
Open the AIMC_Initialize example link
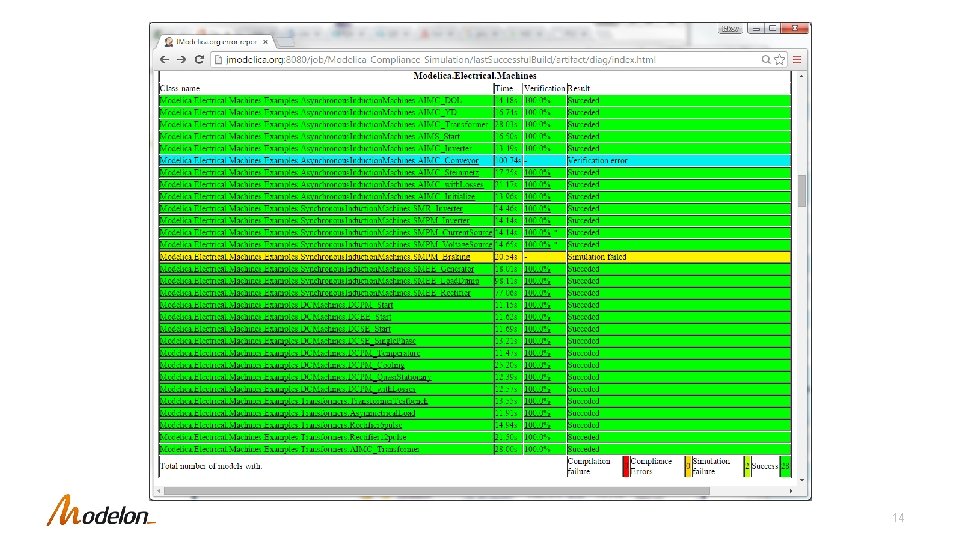click(x=317, y=197)
